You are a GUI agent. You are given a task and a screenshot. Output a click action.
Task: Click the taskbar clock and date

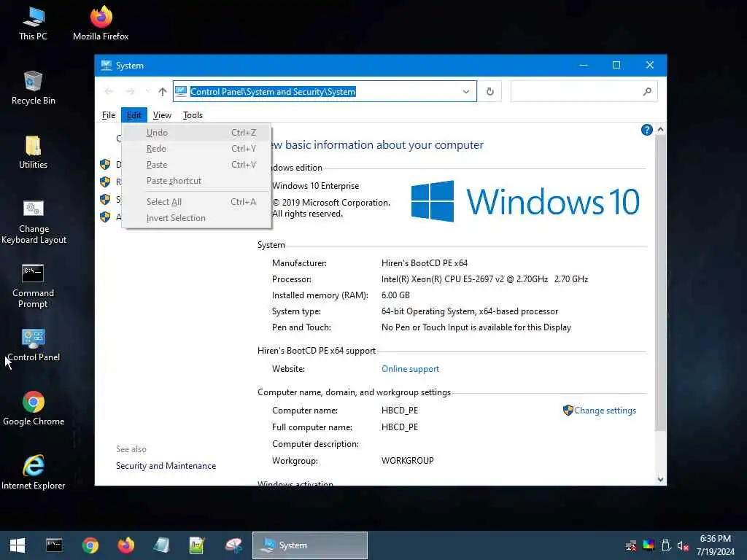(716, 545)
